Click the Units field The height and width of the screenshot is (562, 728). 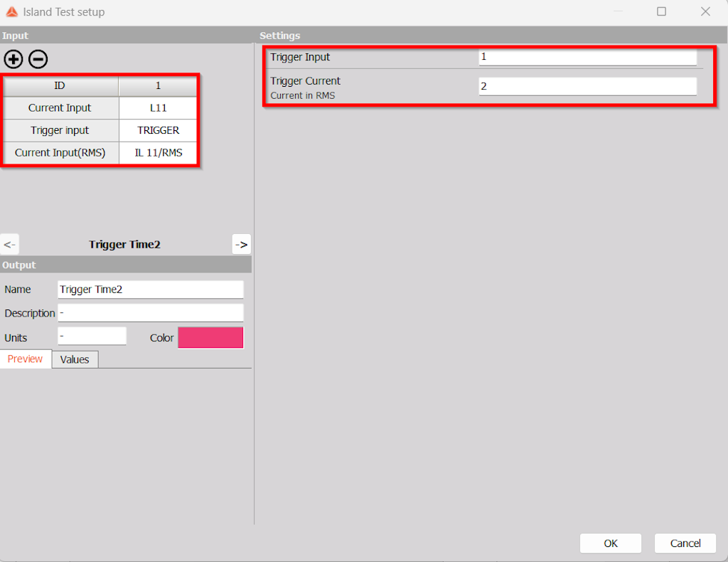tap(92, 336)
